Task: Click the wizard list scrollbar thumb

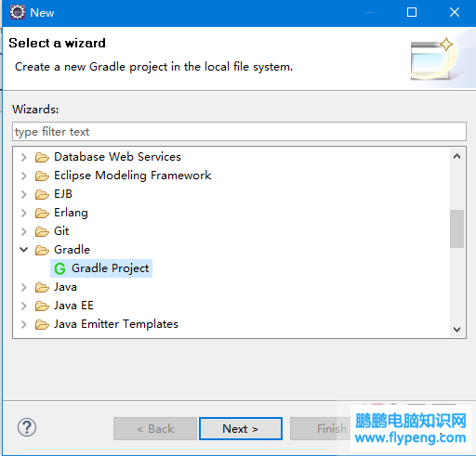Action: pyautogui.click(x=456, y=228)
